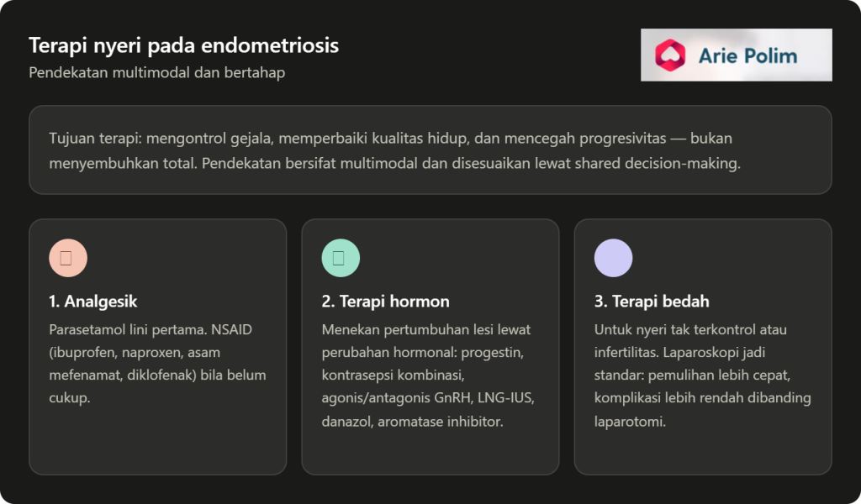Click the Parasetamol lini pertama description text
861x504 pixels.
(157, 364)
